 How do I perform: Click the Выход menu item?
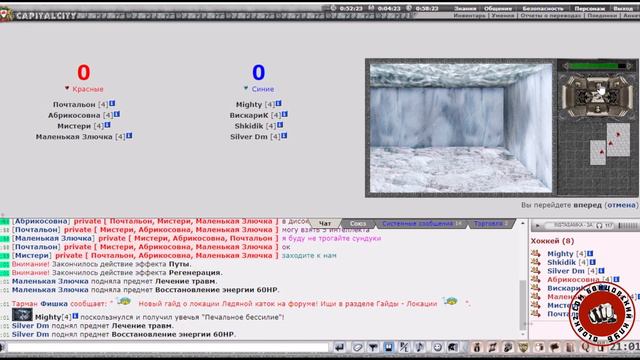[623, 8]
